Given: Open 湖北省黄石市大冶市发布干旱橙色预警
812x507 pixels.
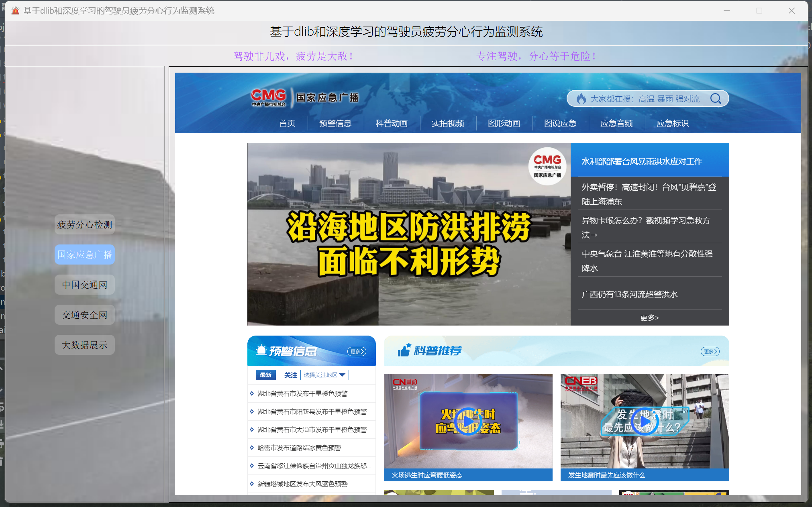Looking at the screenshot, I should (x=312, y=430).
